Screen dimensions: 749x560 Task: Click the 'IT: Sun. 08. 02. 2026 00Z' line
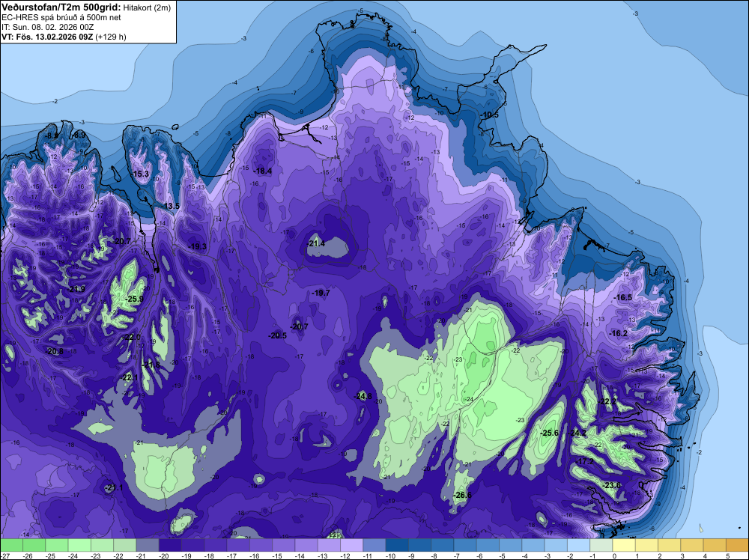(48, 27)
